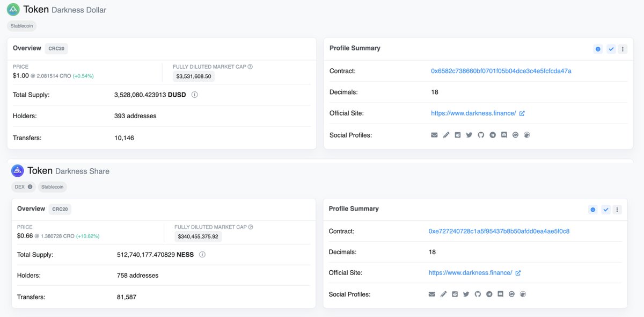Open Darkness Dollar contract address 0x6582c7...
This screenshot has width=644, height=317.
point(501,71)
